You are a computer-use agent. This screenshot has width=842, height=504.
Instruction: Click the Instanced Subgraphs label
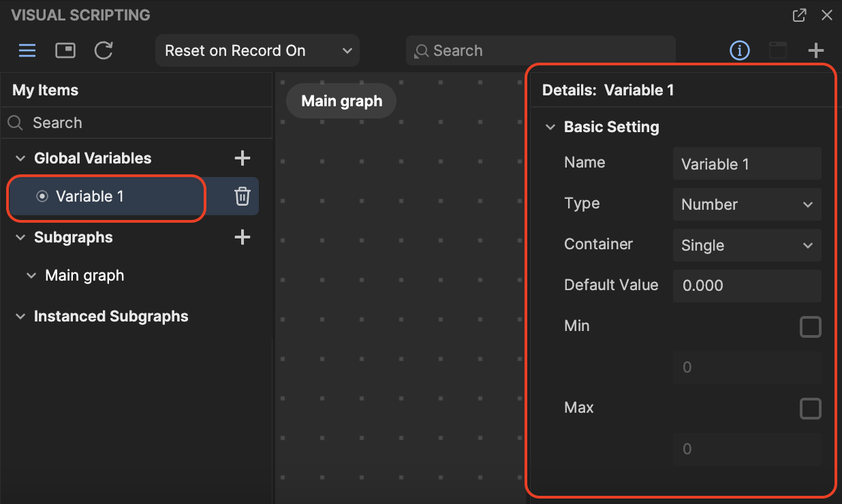(111, 316)
